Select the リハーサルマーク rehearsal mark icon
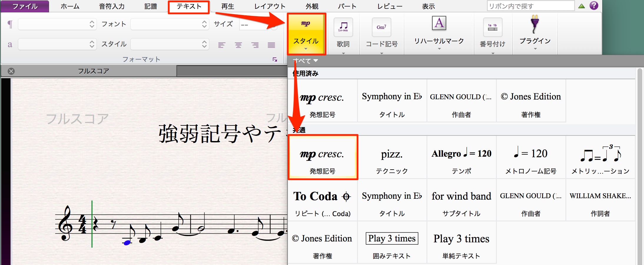644x265 pixels. click(x=439, y=23)
